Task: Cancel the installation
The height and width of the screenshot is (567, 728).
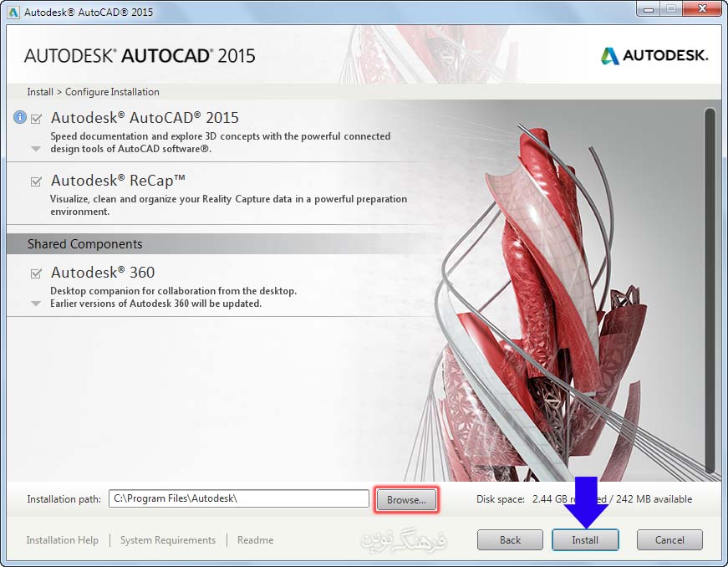Action: point(669,540)
